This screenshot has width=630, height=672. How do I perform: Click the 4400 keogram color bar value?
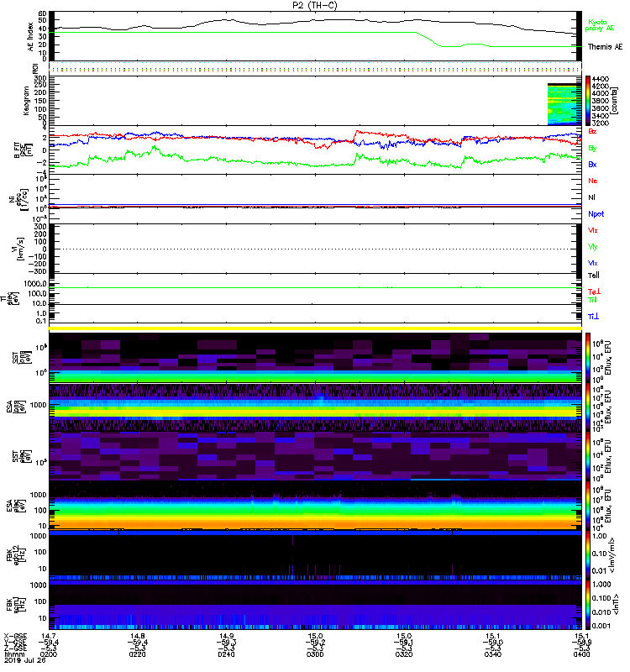pos(601,79)
